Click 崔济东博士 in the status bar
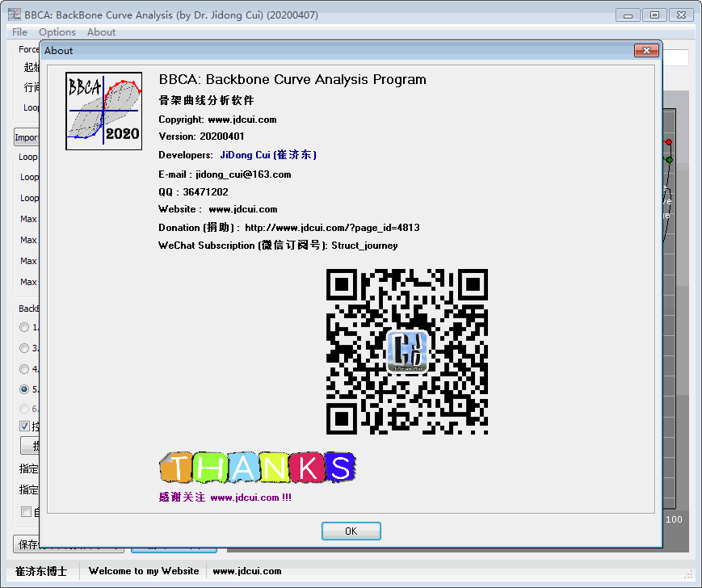Image resolution: width=702 pixels, height=588 pixels. coord(41,572)
